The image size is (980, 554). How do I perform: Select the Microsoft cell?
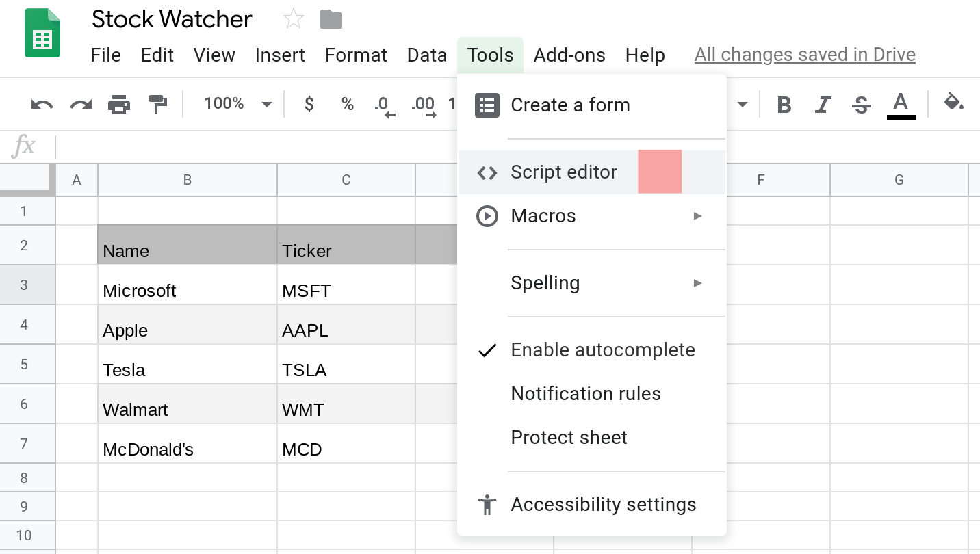[x=188, y=285]
